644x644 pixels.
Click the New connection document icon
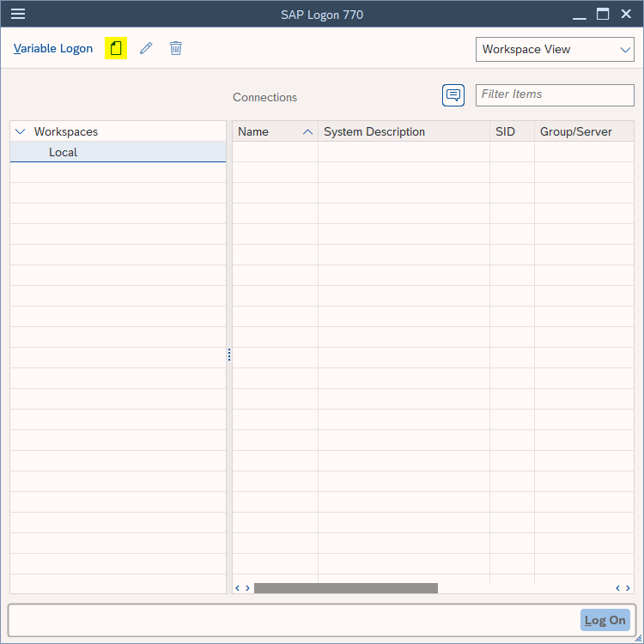click(x=116, y=48)
